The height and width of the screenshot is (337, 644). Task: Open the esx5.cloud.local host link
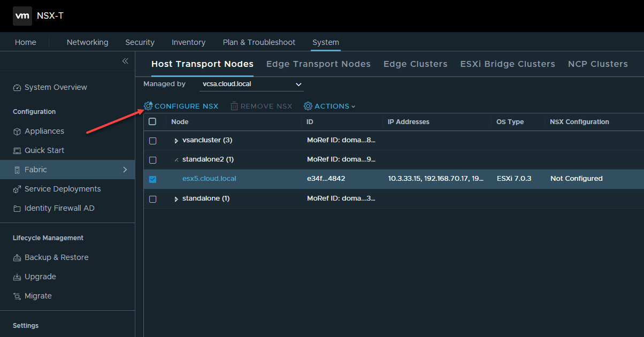(x=209, y=179)
